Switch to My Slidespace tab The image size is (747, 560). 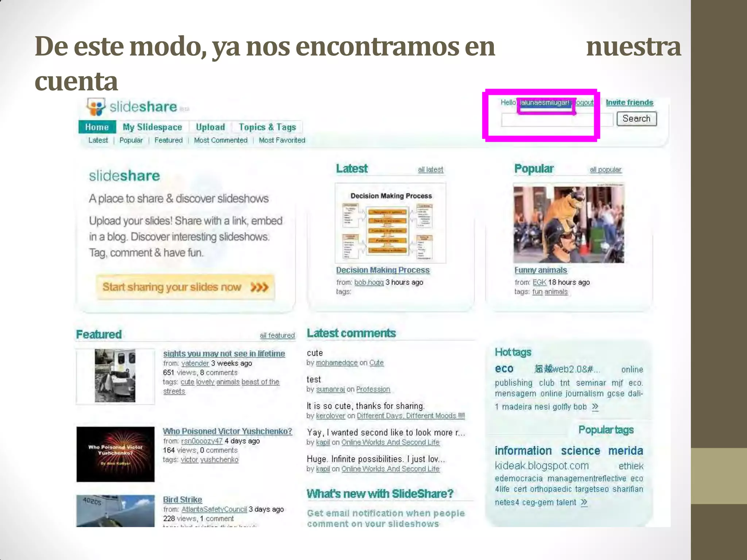[152, 127]
